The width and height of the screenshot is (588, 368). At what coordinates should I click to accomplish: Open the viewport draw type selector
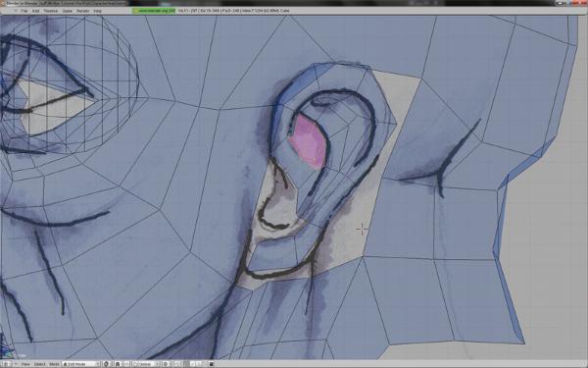pos(106,364)
